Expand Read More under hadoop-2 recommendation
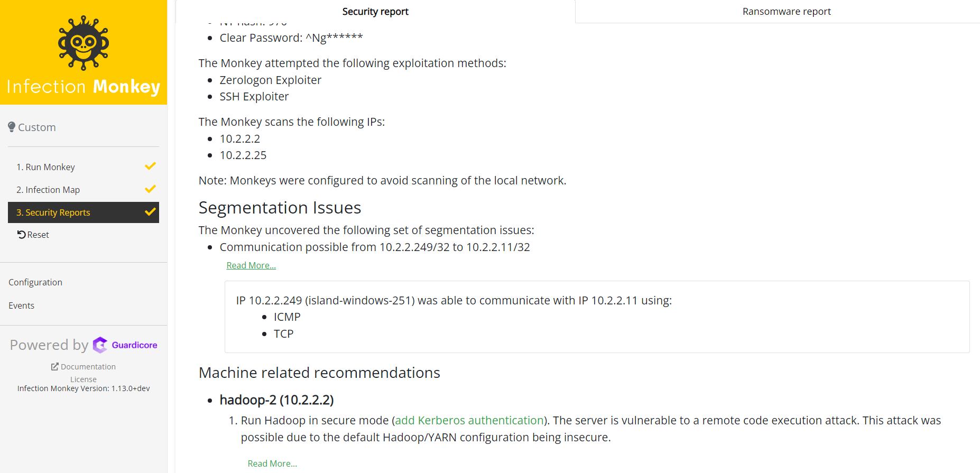 tap(272, 463)
